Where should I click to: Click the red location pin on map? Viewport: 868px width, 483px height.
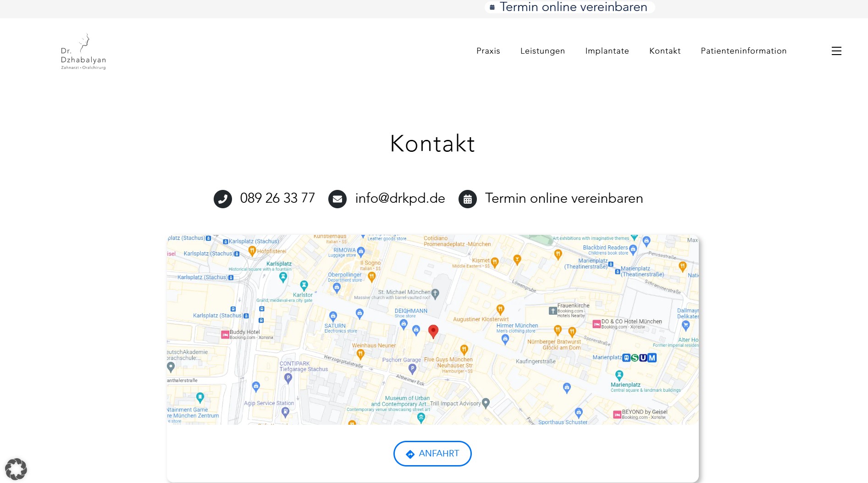433,331
